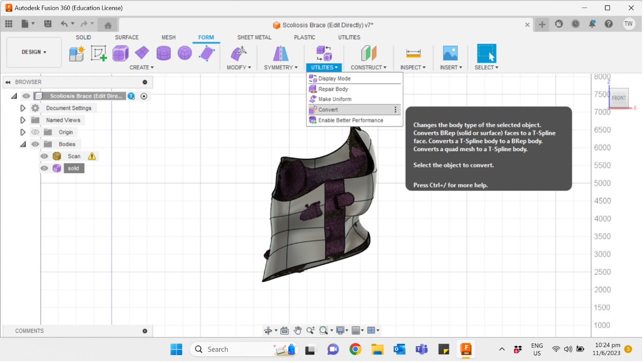
Task: Choose Repair Body from the Utilities menu
Action: [x=333, y=89]
